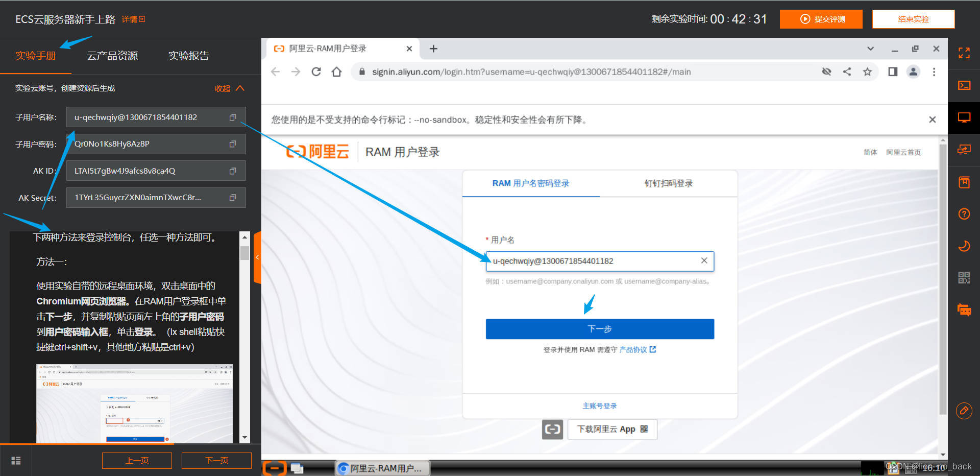The width and height of the screenshot is (980, 476).
Task: Open the 产品协议 link
Action: coord(638,349)
